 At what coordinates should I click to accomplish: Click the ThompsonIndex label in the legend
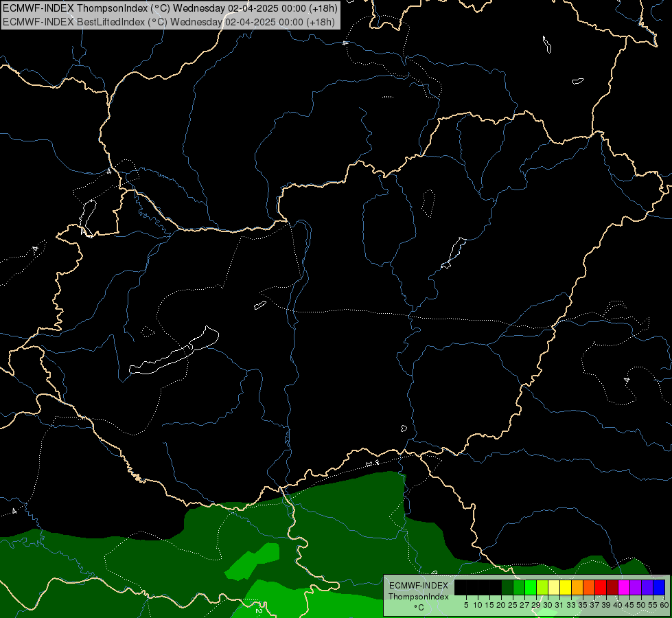(x=419, y=597)
